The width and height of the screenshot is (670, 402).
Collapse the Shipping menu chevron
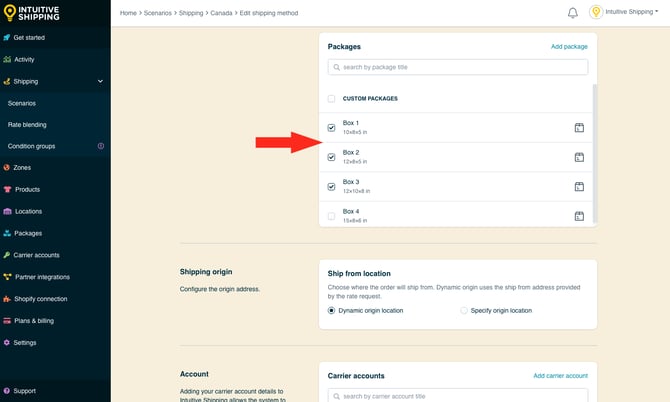point(100,81)
